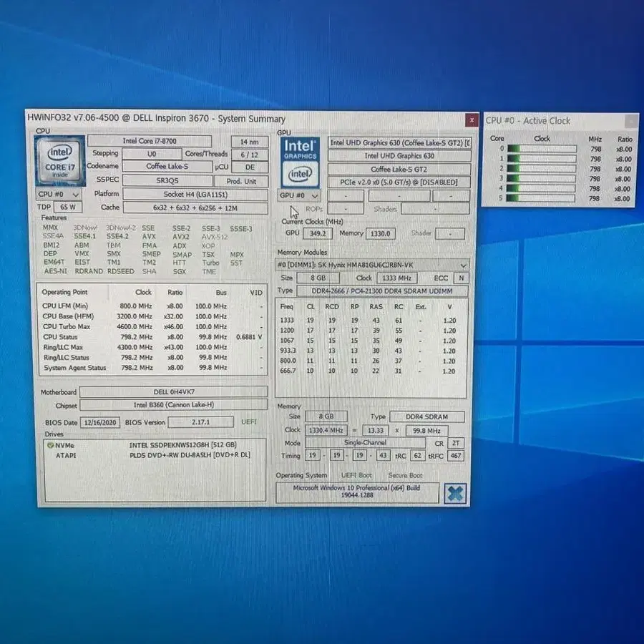The height and width of the screenshot is (644, 644).
Task: Click the Chipset Intel B360 (Cannon Lake-H) field
Action: pos(174,405)
